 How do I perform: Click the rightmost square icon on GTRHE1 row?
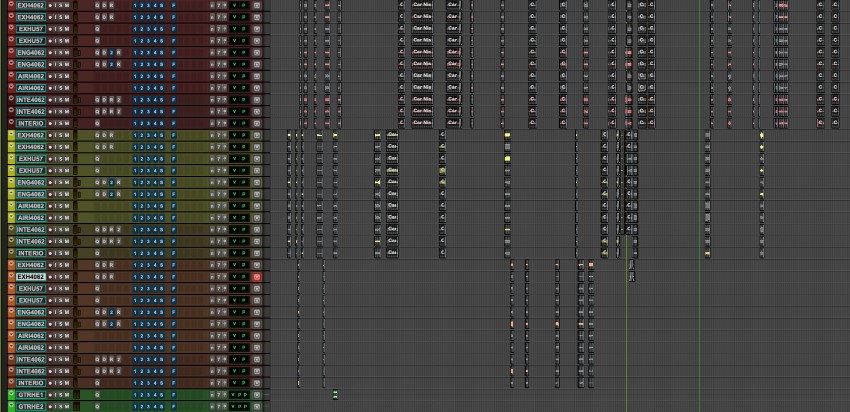(257, 395)
